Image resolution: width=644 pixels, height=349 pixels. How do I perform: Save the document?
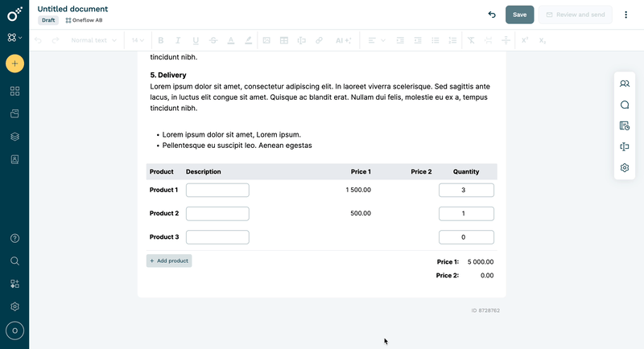tap(519, 14)
